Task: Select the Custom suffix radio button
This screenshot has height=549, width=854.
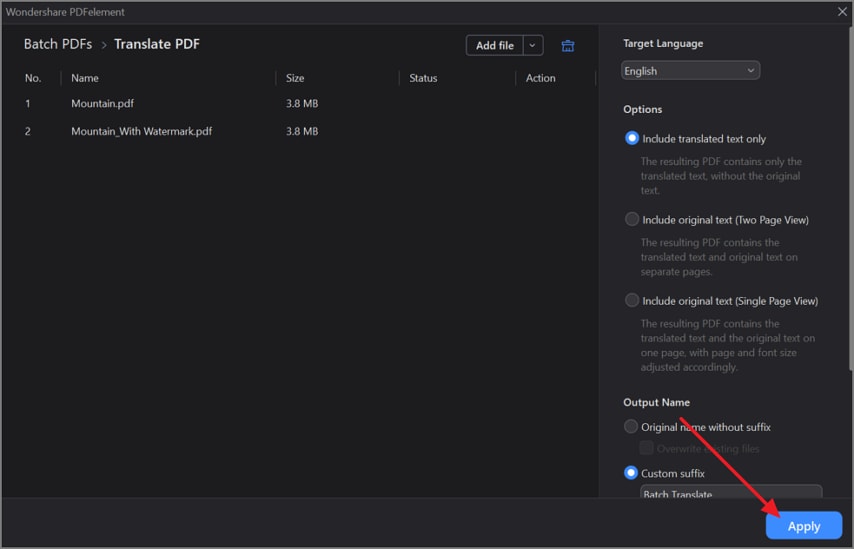Action: (631, 473)
